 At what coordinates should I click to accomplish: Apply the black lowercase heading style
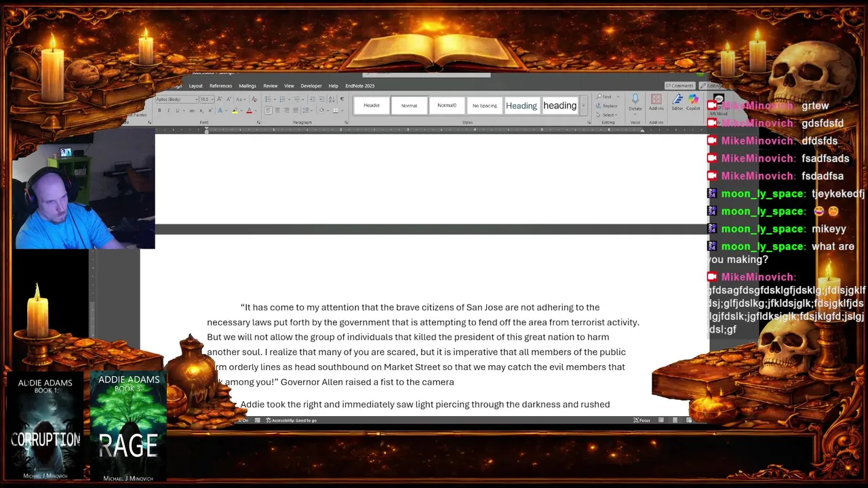[559, 106]
